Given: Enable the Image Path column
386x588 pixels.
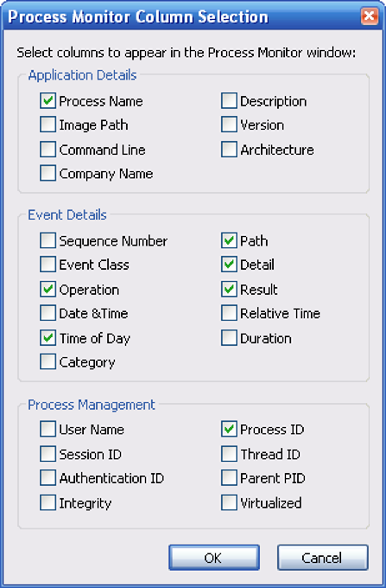Looking at the screenshot, I should (47, 124).
